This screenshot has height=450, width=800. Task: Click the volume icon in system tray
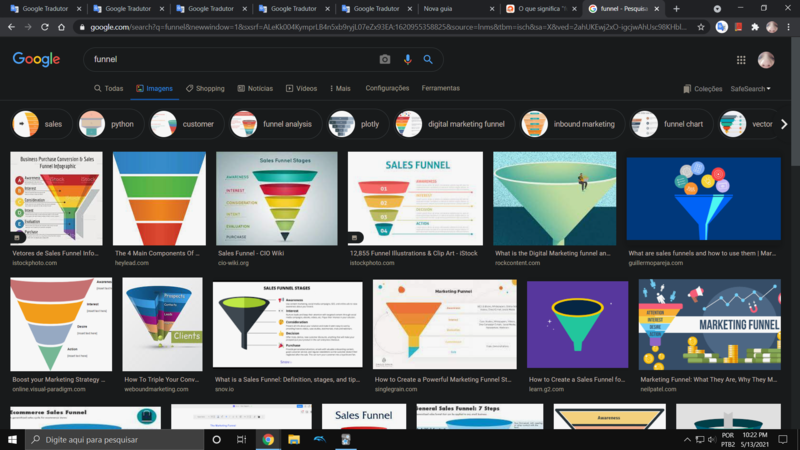[712, 439]
